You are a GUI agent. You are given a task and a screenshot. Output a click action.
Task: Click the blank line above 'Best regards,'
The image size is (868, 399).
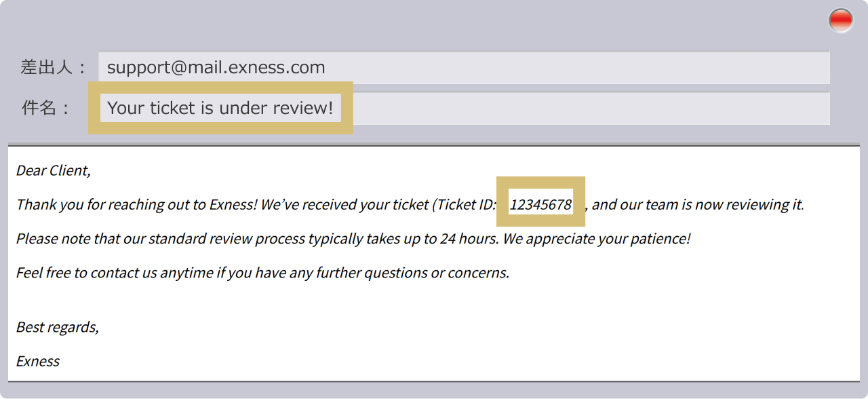coord(434,300)
